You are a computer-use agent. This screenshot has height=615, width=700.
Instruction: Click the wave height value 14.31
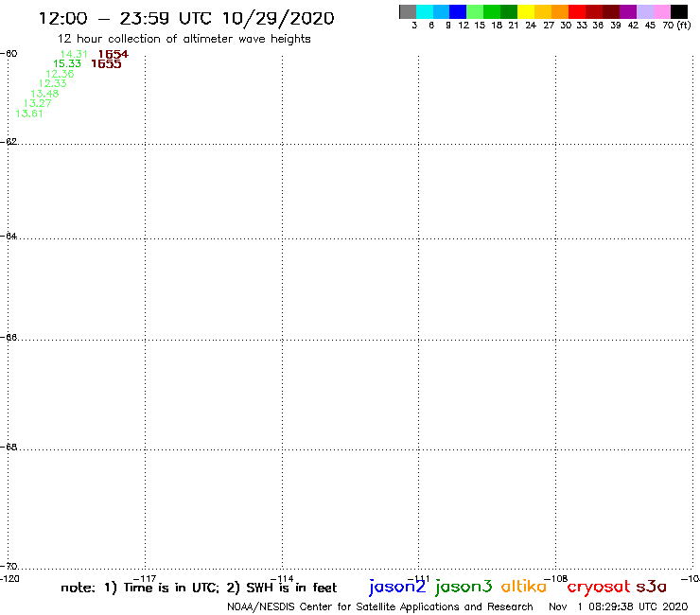74,54
